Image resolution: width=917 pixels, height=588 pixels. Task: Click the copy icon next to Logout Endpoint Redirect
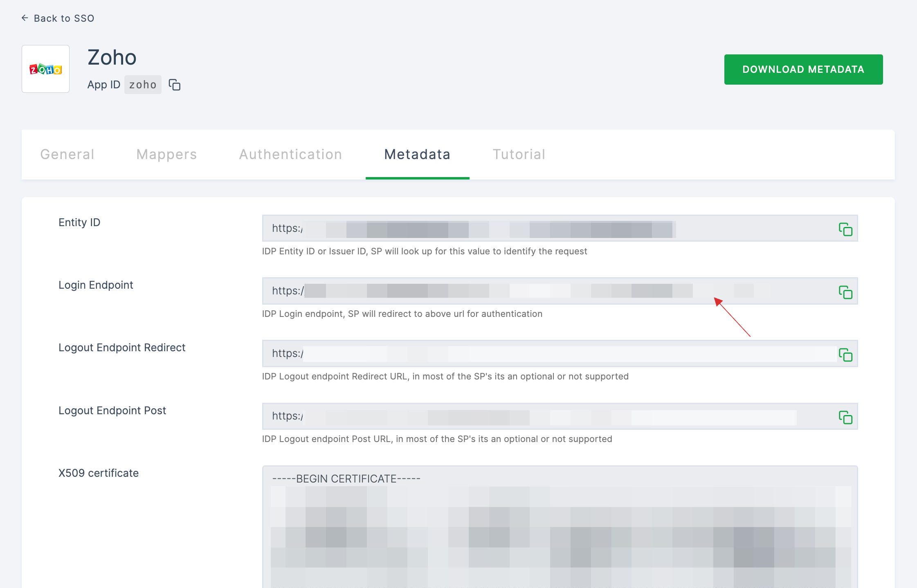pyautogui.click(x=845, y=354)
